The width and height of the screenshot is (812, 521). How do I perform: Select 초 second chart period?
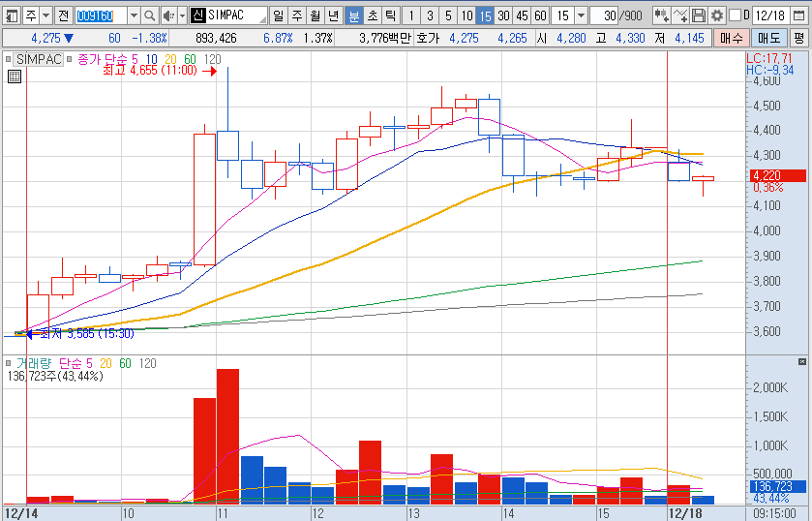pos(373,15)
